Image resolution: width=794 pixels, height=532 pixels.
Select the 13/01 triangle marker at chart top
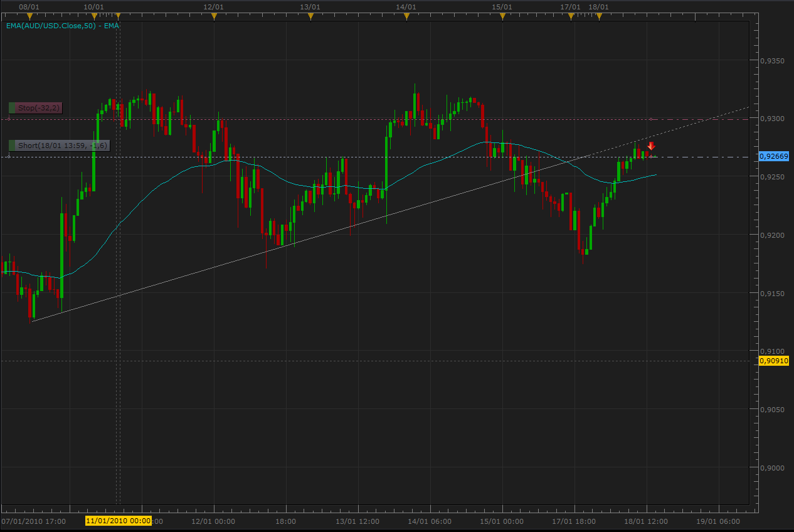(310, 16)
